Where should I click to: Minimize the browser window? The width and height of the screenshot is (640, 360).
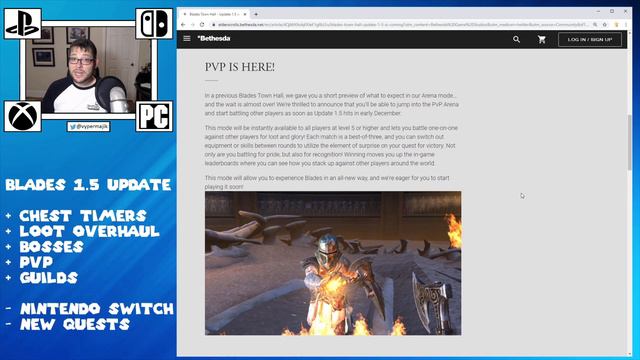click(x=598, y=11)
